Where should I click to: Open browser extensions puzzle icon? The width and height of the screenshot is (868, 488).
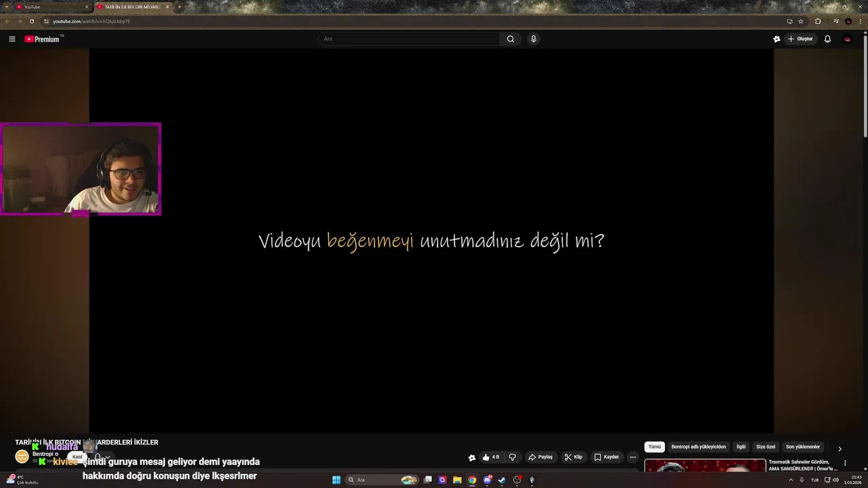pyautogui.click(x=818, y=21)
